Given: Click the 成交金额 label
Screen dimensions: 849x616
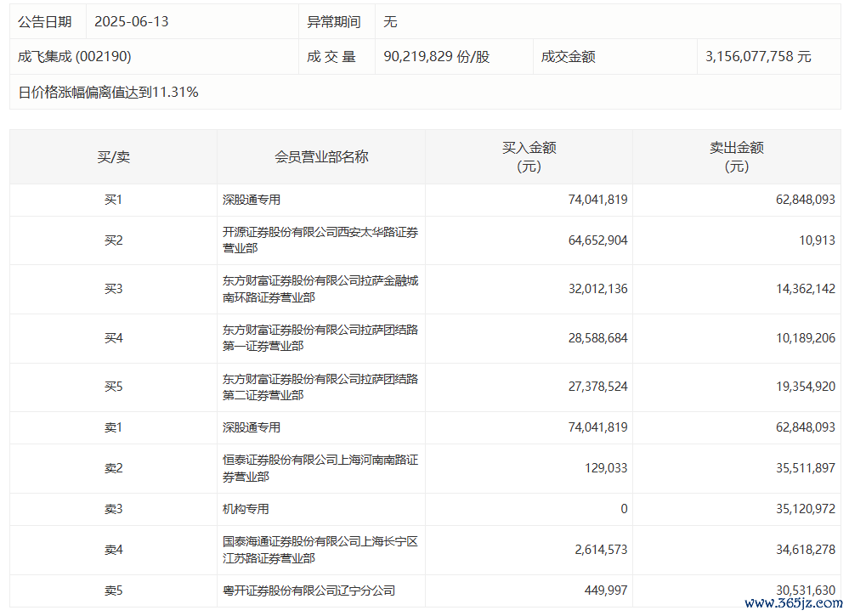Looking at the screenshot, I should pyautogui.click(x=568, y=56).
